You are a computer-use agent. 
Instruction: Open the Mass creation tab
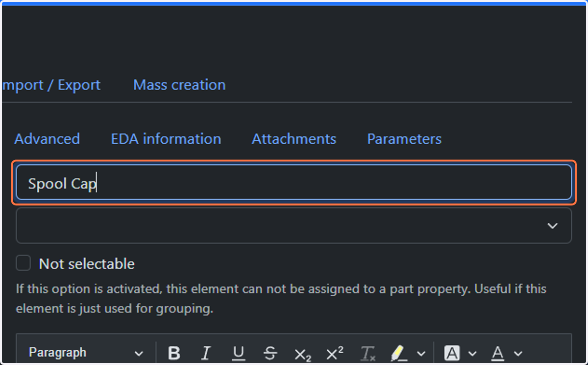179,85
